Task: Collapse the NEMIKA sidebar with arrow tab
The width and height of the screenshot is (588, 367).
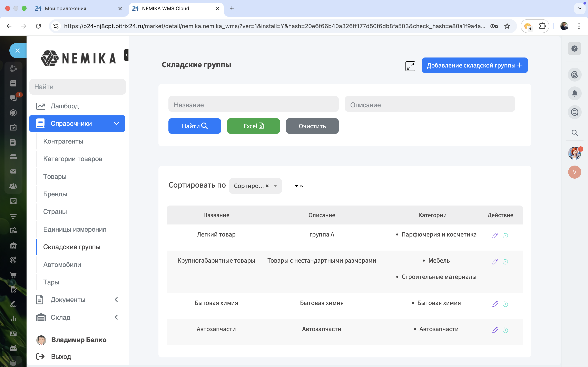Action: tap(126, 55)
